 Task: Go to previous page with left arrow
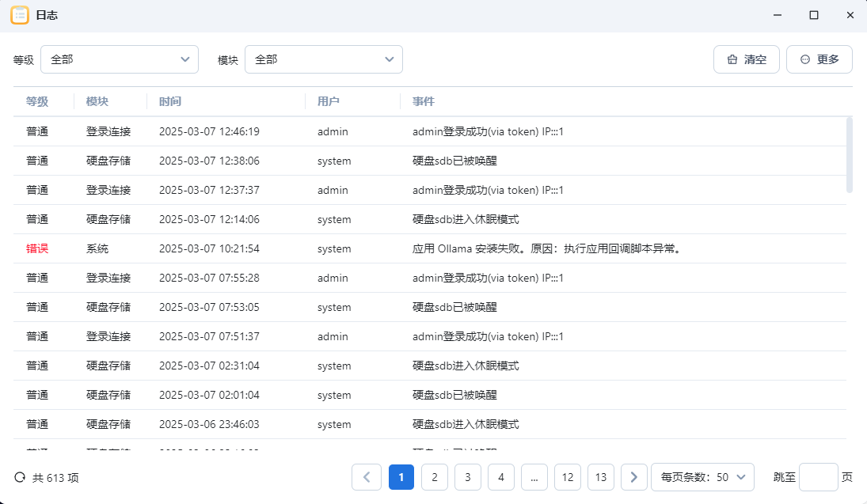coord(367,477)
